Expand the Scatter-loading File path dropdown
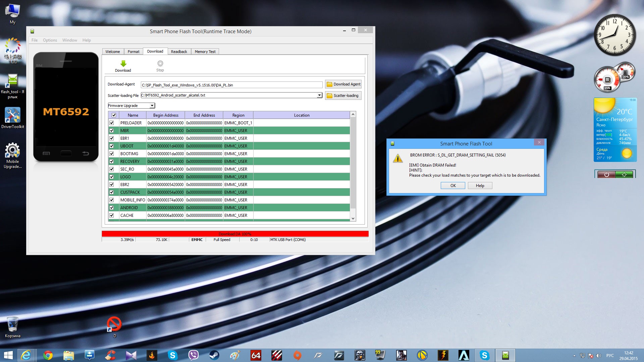 click(319, 95)
